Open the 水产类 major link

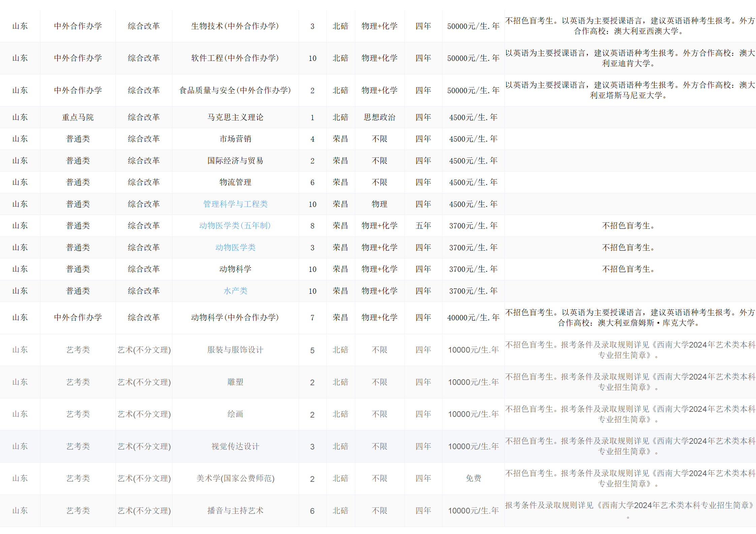(235, 291)
